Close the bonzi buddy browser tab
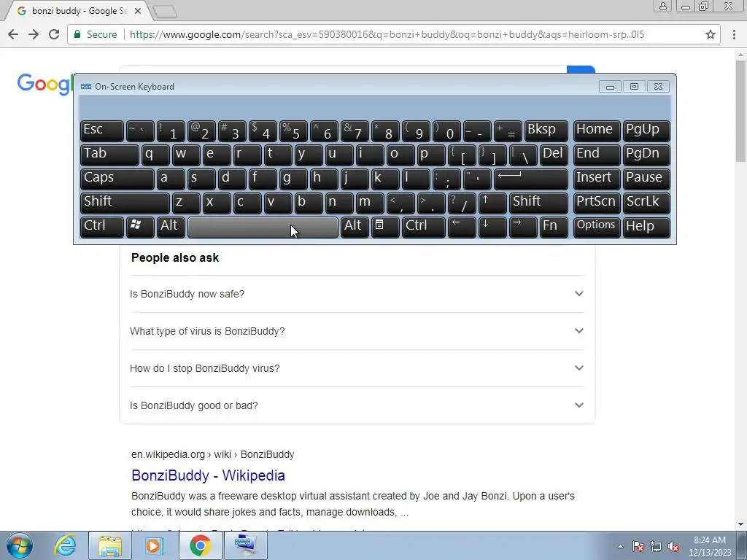Viewport: 747px width, 560px height. [138, 11]
